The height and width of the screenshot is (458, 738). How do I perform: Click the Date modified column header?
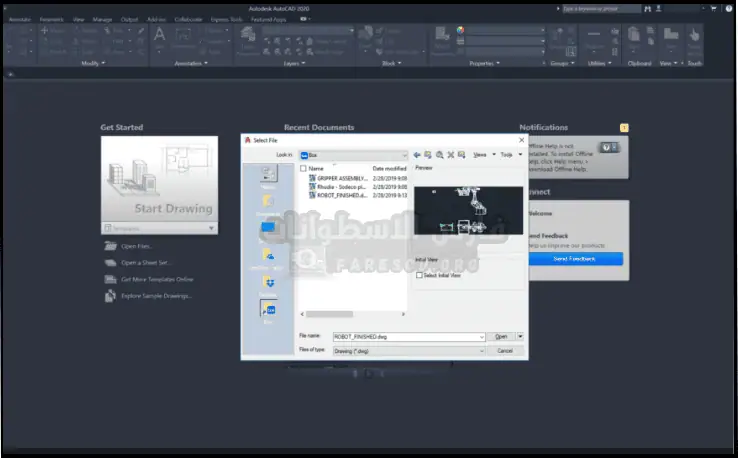click(389, 169)
